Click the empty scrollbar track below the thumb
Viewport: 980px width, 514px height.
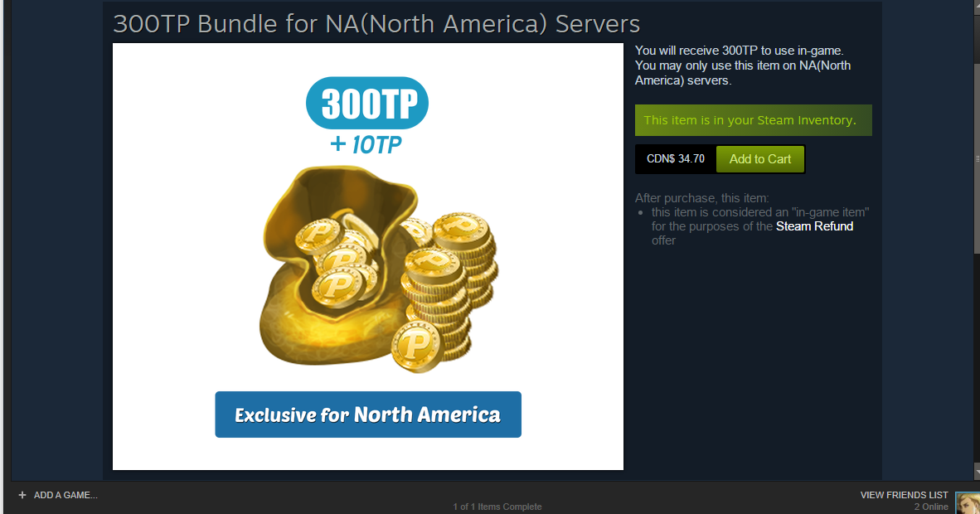coord(977,360)
